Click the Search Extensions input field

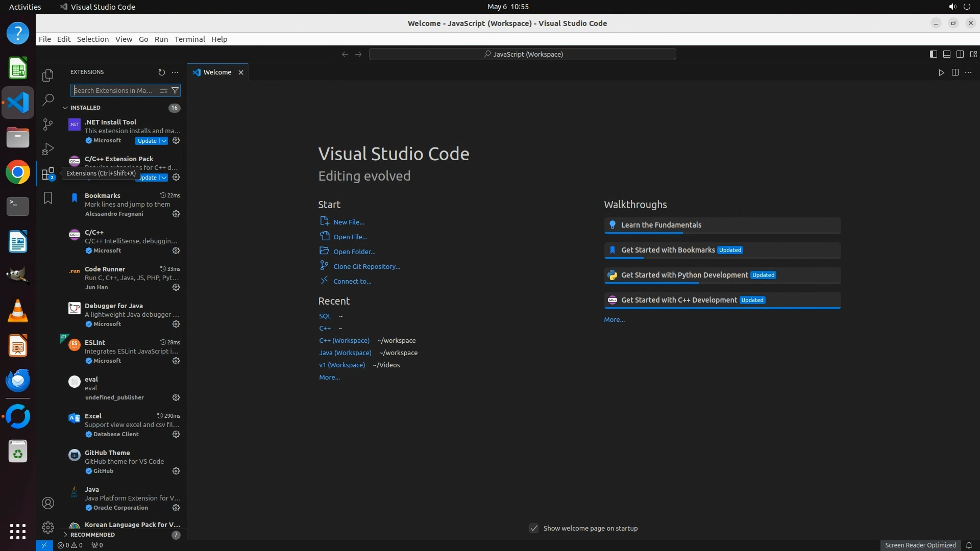click(x=115, y=90)
